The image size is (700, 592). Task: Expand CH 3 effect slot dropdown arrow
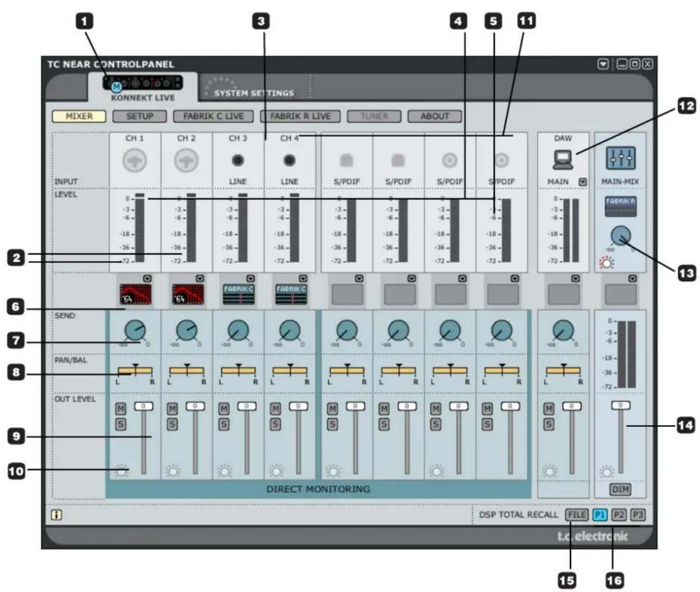pos(251,278)
